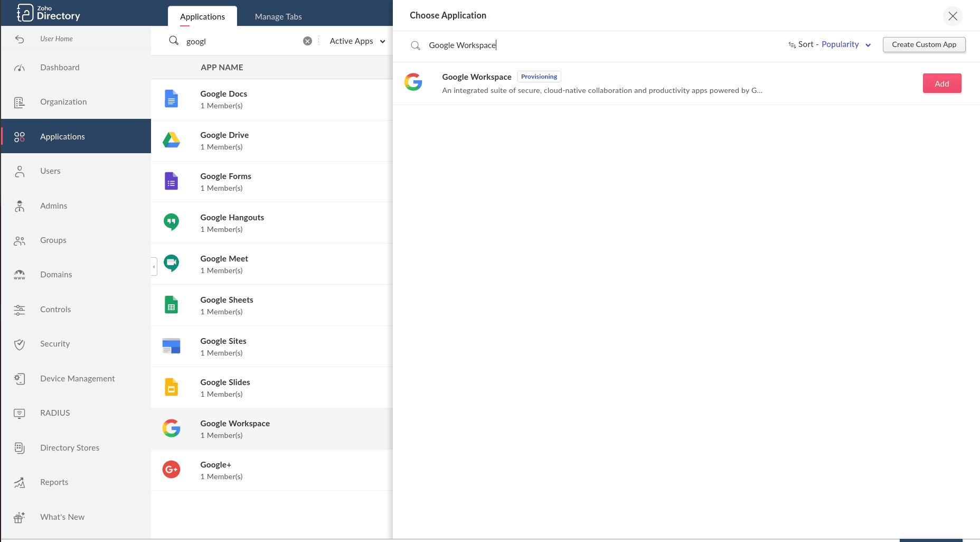This screenshot has width=980, height=542.
Task: Open the Dashboard sidebar icon
Action: click(x=20, y=68)
